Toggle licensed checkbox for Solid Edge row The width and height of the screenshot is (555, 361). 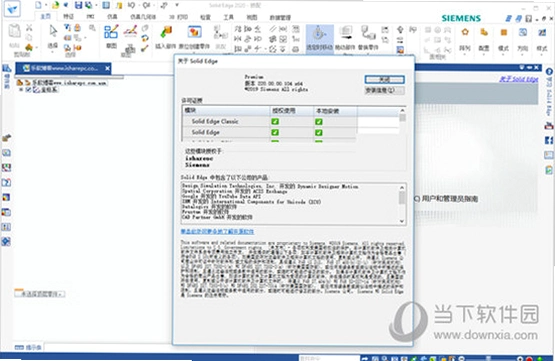(x=275, y=132)
